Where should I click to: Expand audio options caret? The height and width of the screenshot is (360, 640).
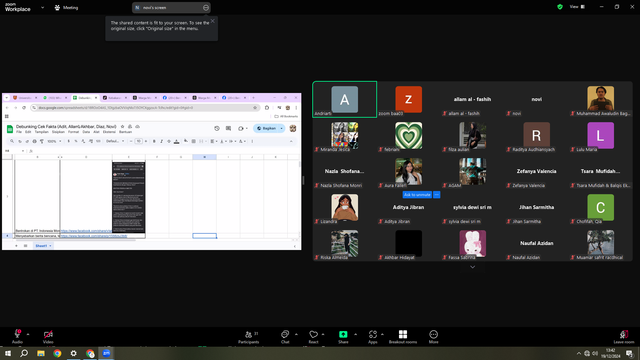pos(28,334)
